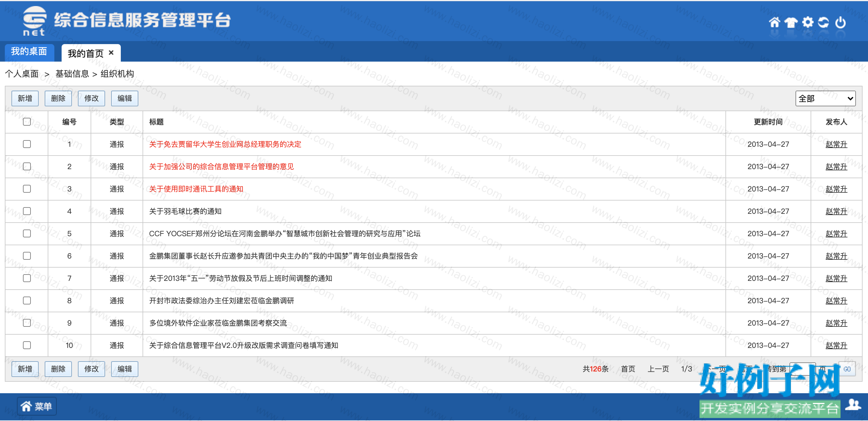Click the top 新增 button
The height and width of the screenshot is (421, 868).
point(25,98)
